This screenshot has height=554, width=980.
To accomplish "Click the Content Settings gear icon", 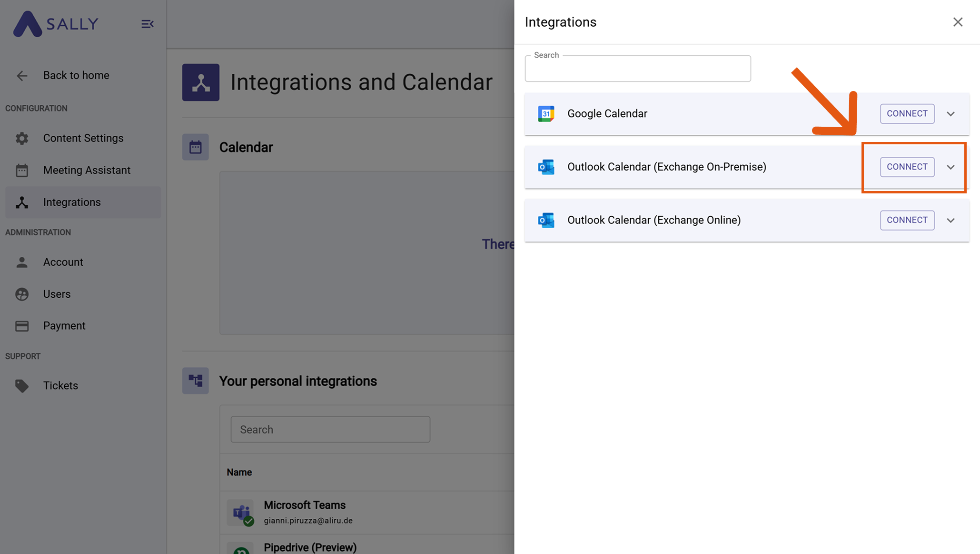I will [x=22, y=138].
